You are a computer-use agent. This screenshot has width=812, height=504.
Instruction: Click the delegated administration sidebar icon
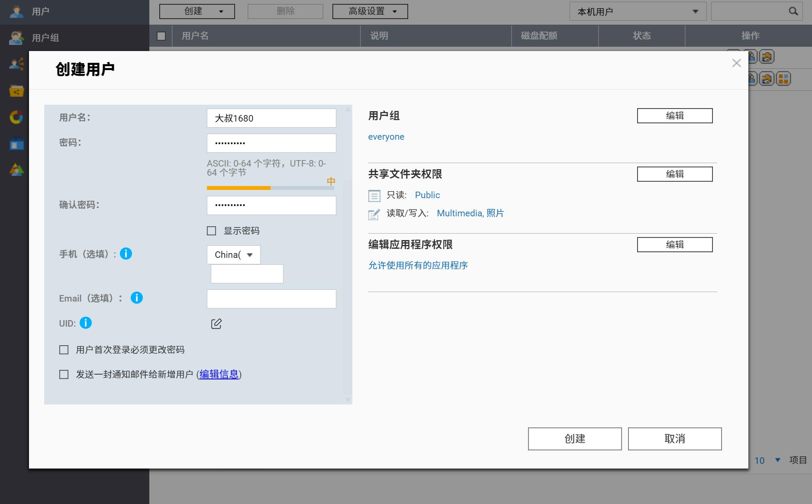(x=16, y=170)
